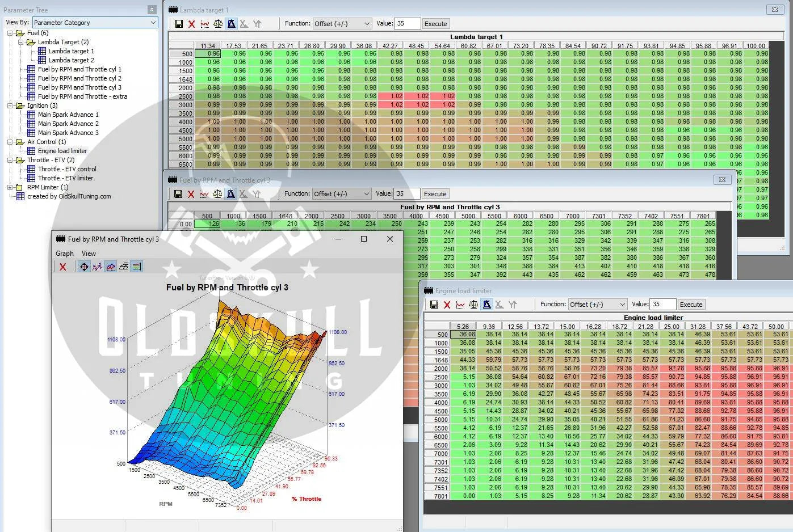Toggle the rotate mode in 3D graph toolbar
793x532 pixels.
point(84,267)
